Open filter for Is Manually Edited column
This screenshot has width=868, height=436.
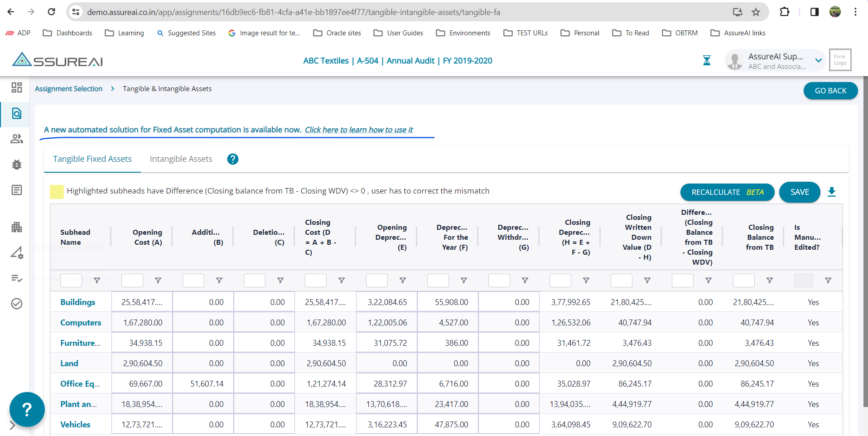(828, 281)
